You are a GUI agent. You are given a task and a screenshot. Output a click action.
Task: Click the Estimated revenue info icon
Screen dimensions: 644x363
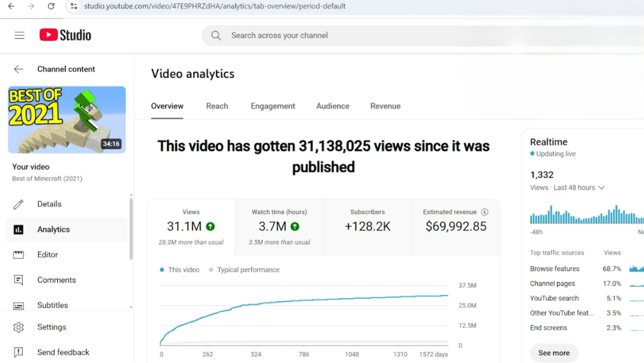point(484,211)
